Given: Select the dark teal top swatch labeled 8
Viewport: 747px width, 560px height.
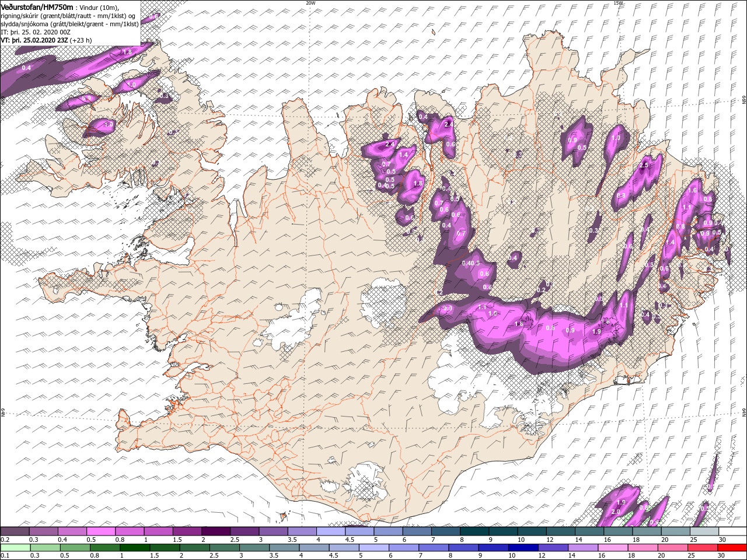Looking at the screenshot, I should [x=474, y=531].
